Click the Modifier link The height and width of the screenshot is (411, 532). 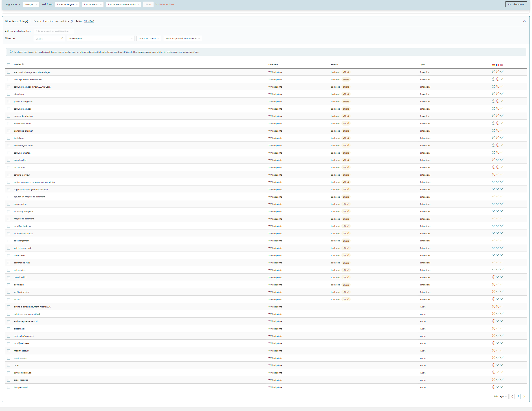89,22
